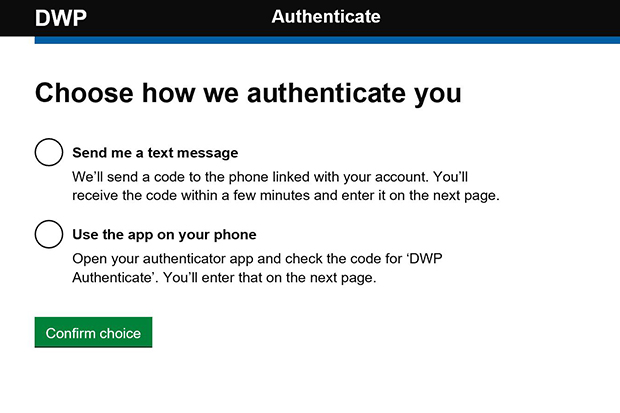Click the 'Choose how we authenticate you' heading

248,93
